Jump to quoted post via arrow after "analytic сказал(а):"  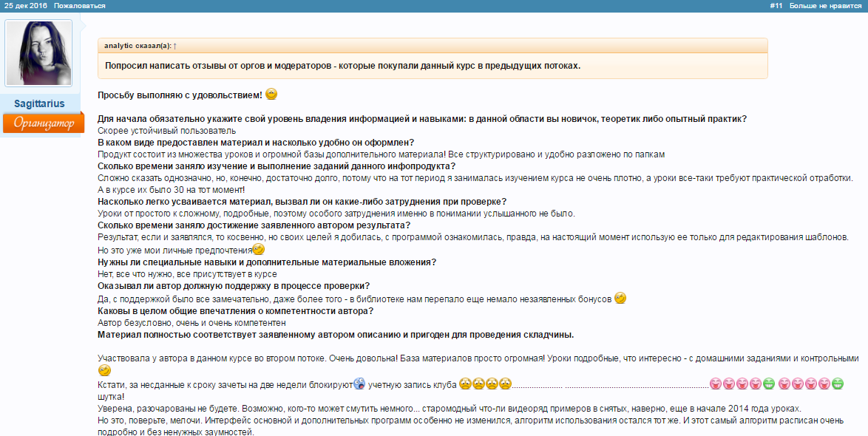pyautogui.click(x=175, y=46)
